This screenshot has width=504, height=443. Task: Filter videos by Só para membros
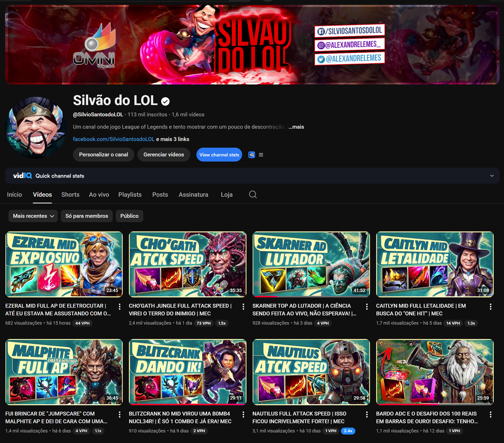click(x=87, y=216)
